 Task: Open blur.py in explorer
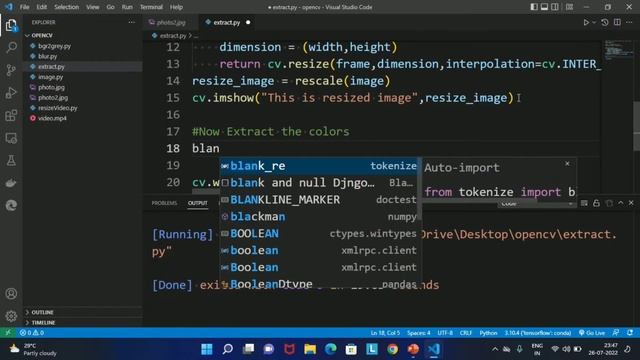coord(47,56)
